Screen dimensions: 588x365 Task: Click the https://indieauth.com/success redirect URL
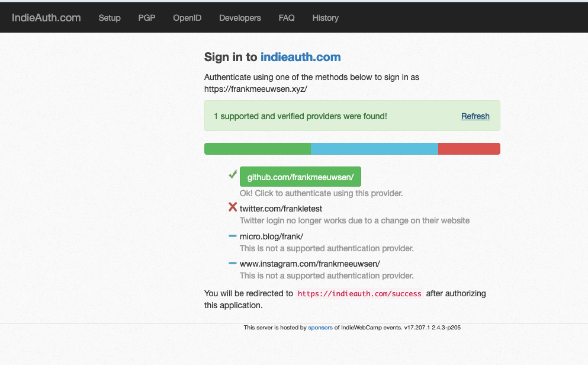coord(359,294)
